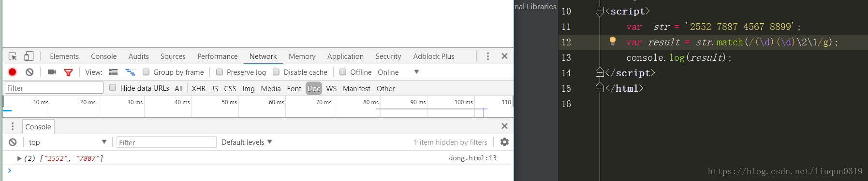Toggle the device toolbar icon
The height and width of the screenshot is (181, 868).
29,56
